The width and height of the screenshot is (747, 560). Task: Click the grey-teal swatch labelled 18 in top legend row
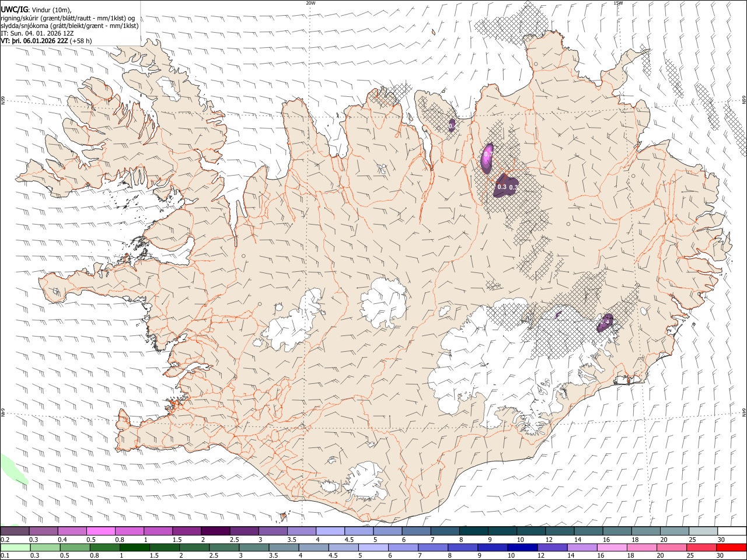[x=646, y=531]
